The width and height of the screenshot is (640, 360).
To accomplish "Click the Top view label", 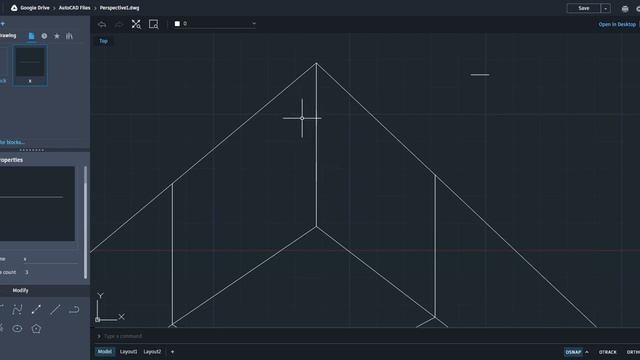I will 103,41.
